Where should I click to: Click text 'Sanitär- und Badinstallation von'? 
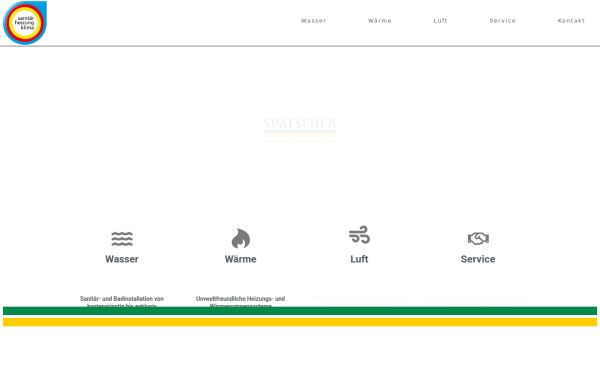point(122,298)
